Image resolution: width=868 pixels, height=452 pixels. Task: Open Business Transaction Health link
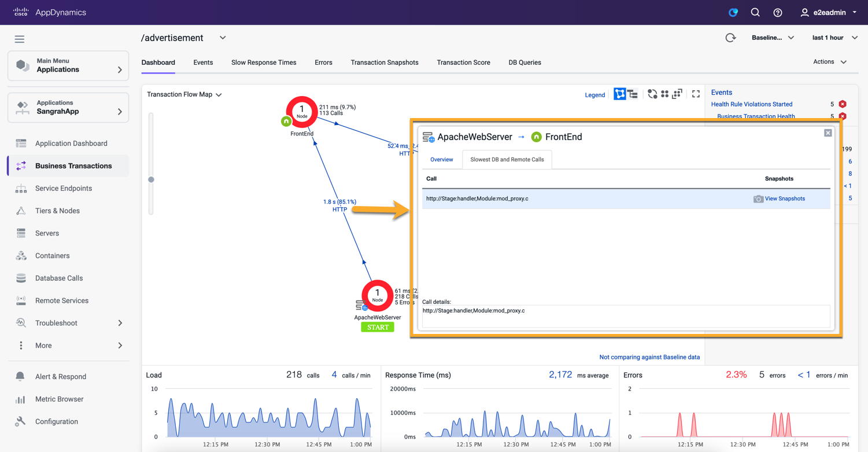(x=756, y=116)
